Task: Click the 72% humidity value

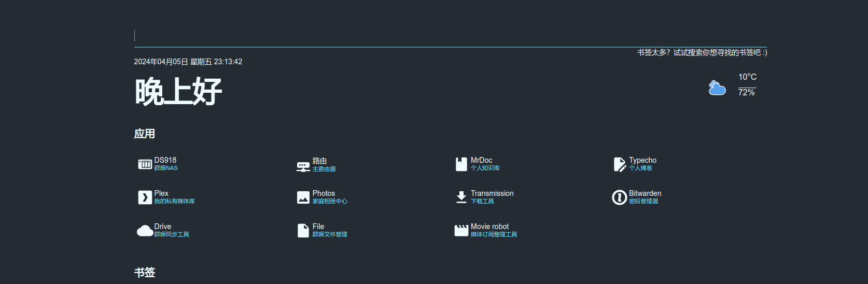Action: 747,92
